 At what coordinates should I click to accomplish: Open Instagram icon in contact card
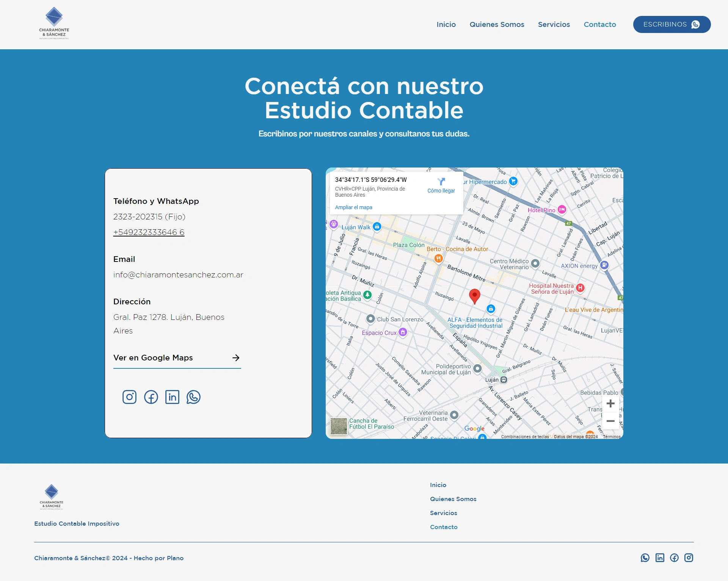(129, 397)
